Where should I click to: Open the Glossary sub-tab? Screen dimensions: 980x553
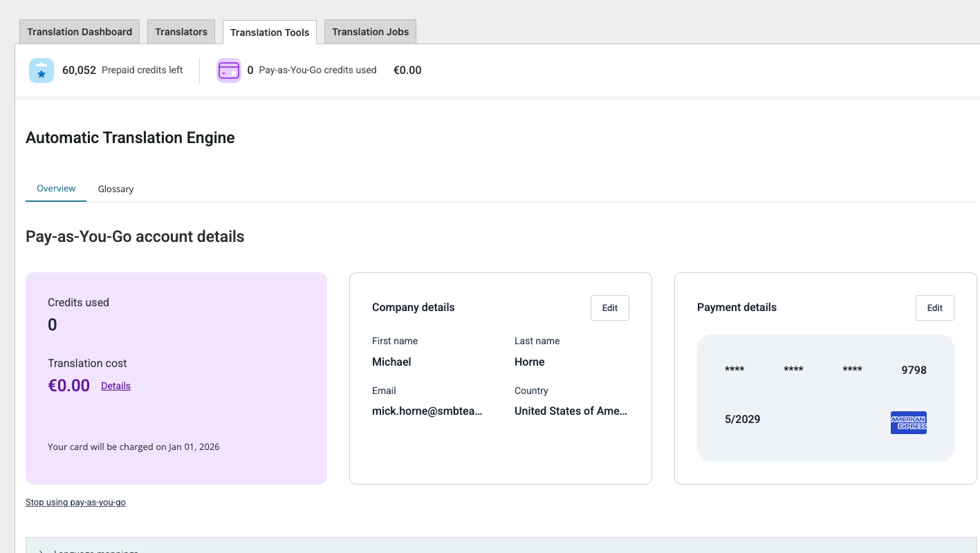pyautogui.click(x=115, y=189)
